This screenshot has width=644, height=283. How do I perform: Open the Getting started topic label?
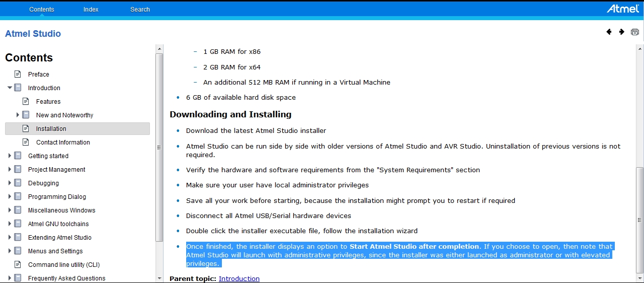pos(48,156)
